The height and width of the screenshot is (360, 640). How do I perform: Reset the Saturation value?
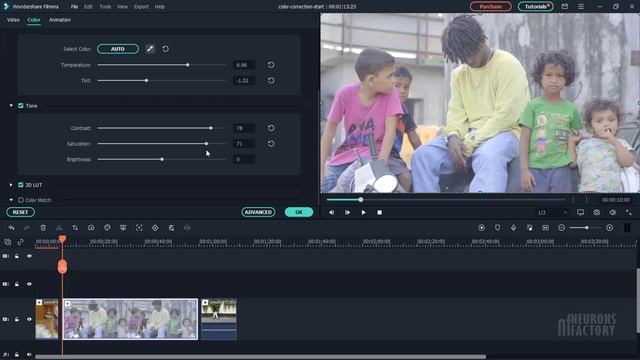click(x=271, y=144)
